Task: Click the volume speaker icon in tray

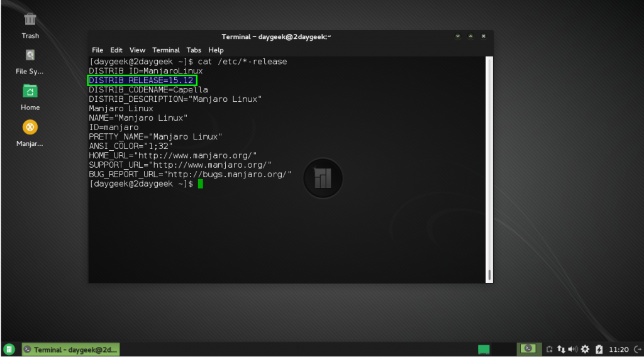Action: (572, 349)
